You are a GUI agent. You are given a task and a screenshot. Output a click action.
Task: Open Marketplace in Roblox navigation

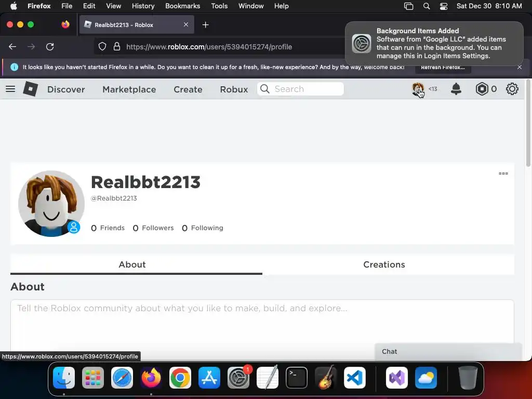point(129,89)
